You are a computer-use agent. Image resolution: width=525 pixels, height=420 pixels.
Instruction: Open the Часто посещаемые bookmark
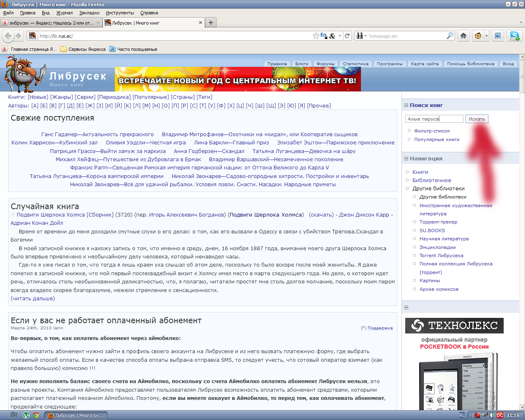click(133, 49)
